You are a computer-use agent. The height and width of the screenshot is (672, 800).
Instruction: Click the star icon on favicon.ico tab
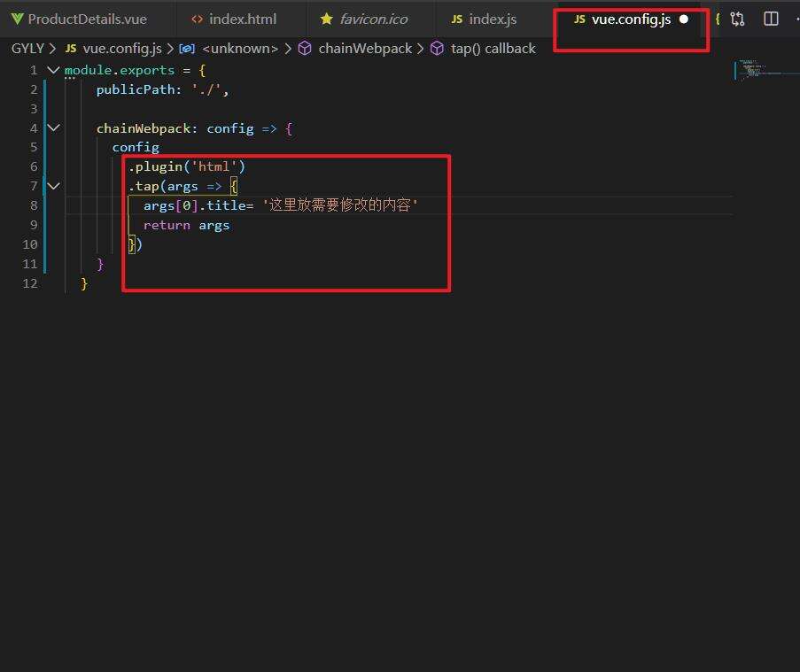tap(327, 19)
